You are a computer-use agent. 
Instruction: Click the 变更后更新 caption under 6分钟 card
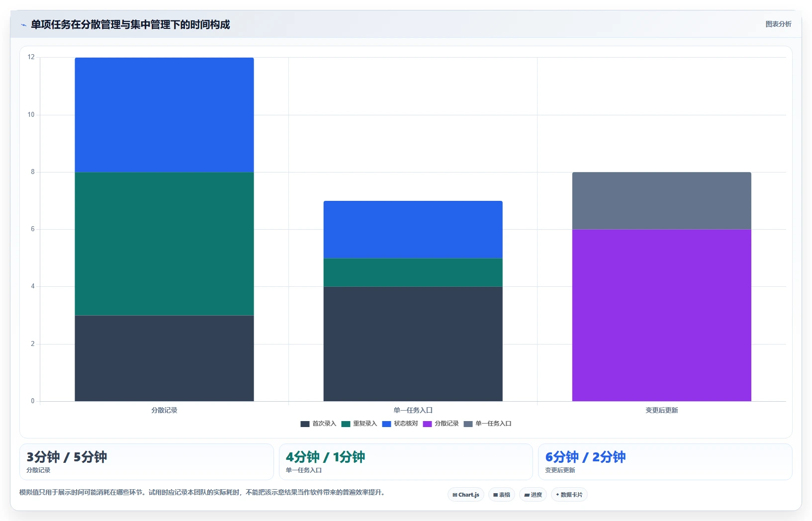tap(560, 470)
